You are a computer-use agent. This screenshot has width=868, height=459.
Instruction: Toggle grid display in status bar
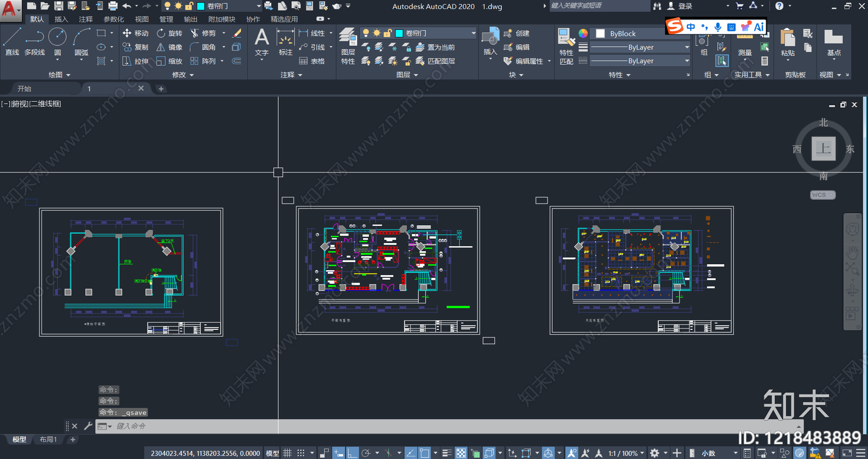[x=288, y=453]
